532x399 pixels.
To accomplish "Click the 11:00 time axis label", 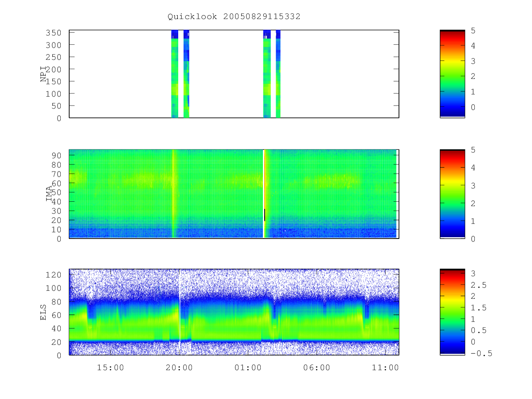I will tap(385, 368).
